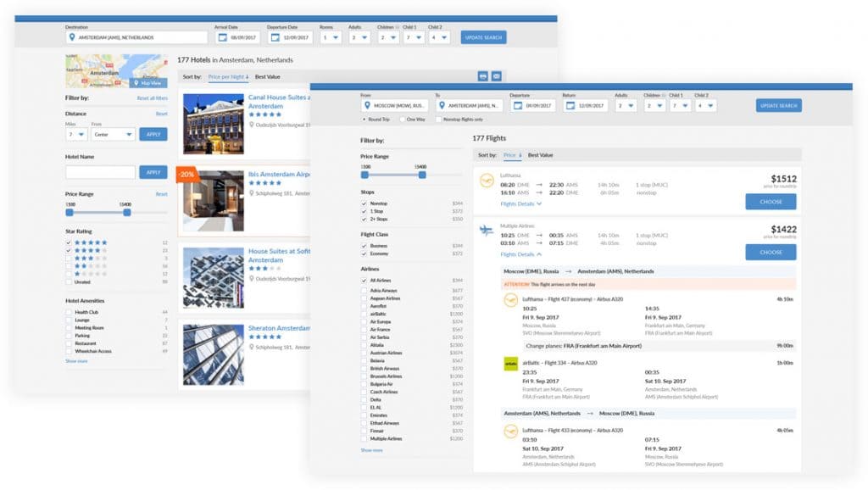Viewport: 868px width, 490px height.
Task: Enable the Nonstop flights only checkbox
Action: (x=438, y=118)
